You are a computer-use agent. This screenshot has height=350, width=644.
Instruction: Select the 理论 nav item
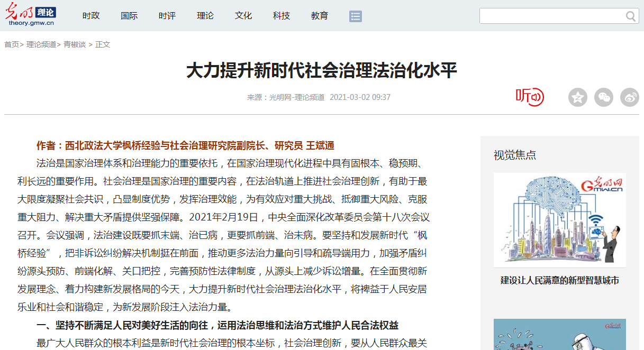pos(205,16)
